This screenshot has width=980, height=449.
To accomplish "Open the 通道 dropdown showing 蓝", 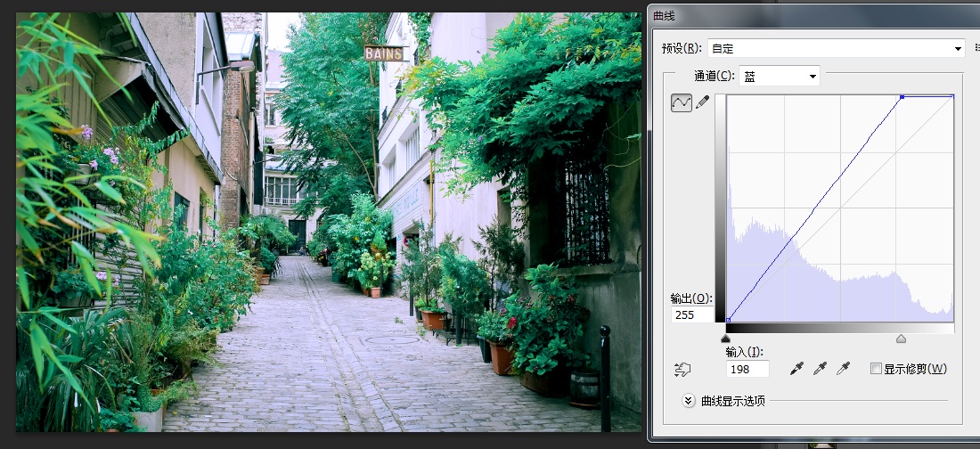I will (x=780, y=77).
